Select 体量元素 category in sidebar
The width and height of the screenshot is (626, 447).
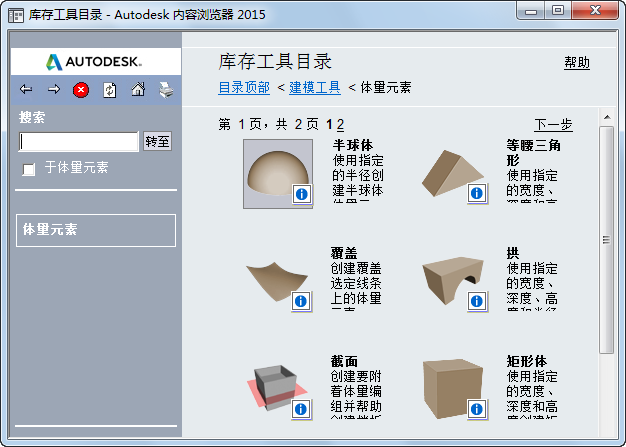96,230
